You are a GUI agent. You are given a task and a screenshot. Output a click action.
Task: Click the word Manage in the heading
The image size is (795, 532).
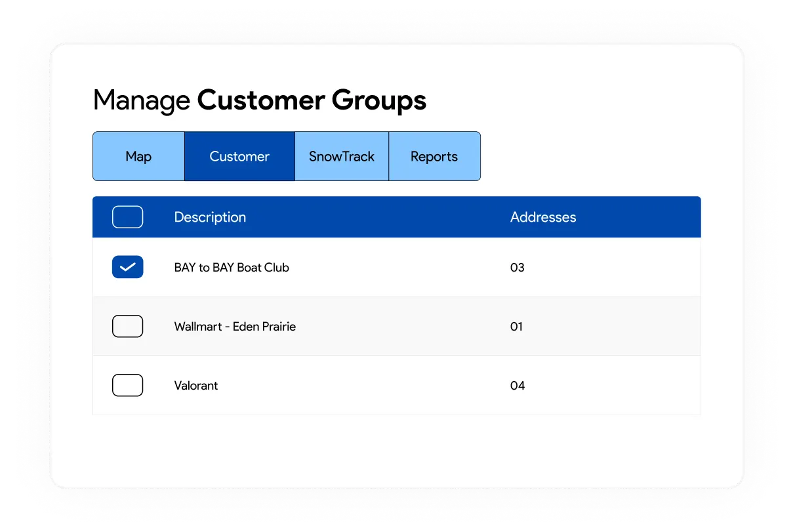click(142, 100)
